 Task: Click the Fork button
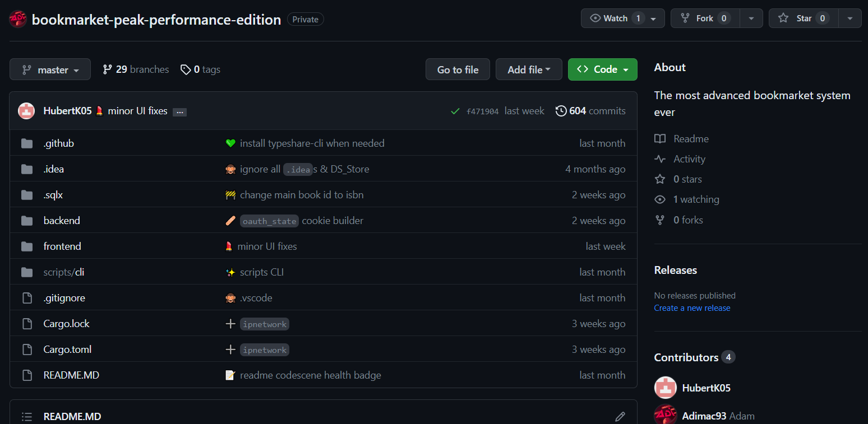(x=705, y=18)
